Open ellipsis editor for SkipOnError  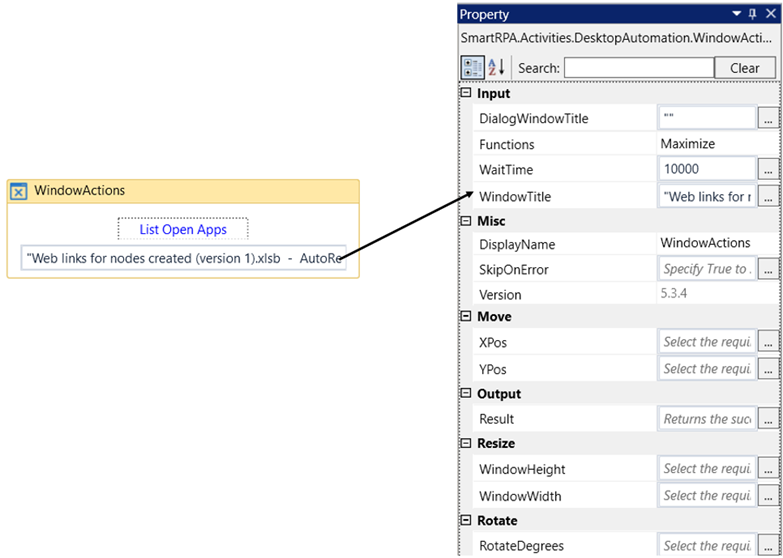[x=768, y=270]
